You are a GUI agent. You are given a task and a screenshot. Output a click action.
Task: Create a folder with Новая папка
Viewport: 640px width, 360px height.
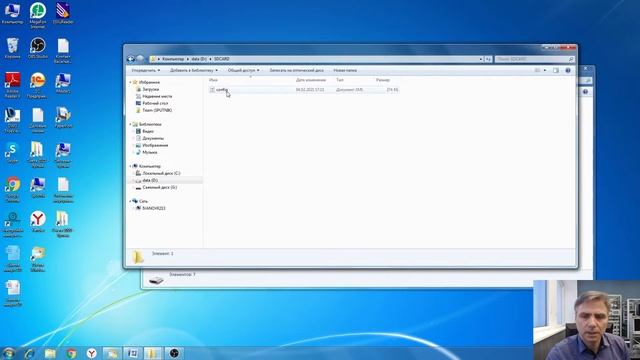(x=345, y=71)
